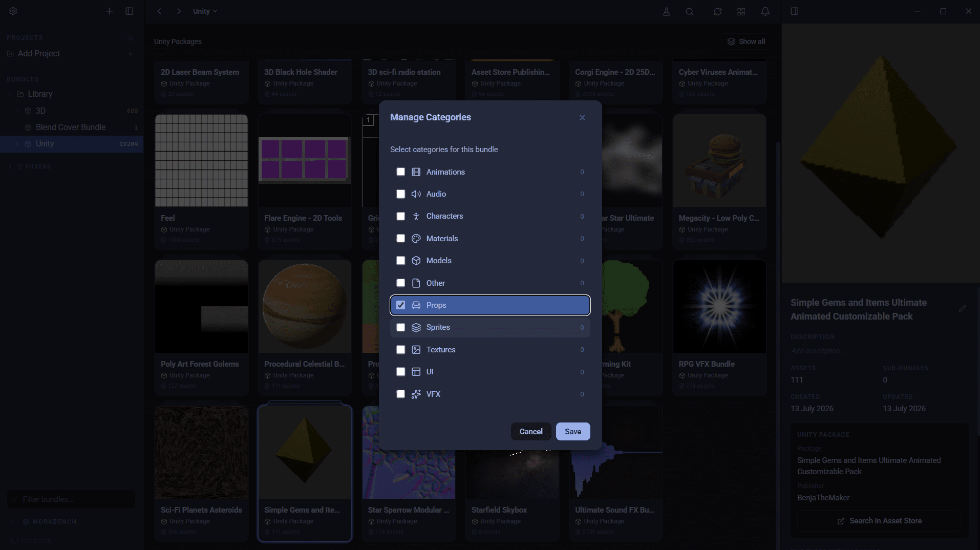The image size is (980, 550).
Task: Toggle the right details panel icon
Action: (795, 11)
